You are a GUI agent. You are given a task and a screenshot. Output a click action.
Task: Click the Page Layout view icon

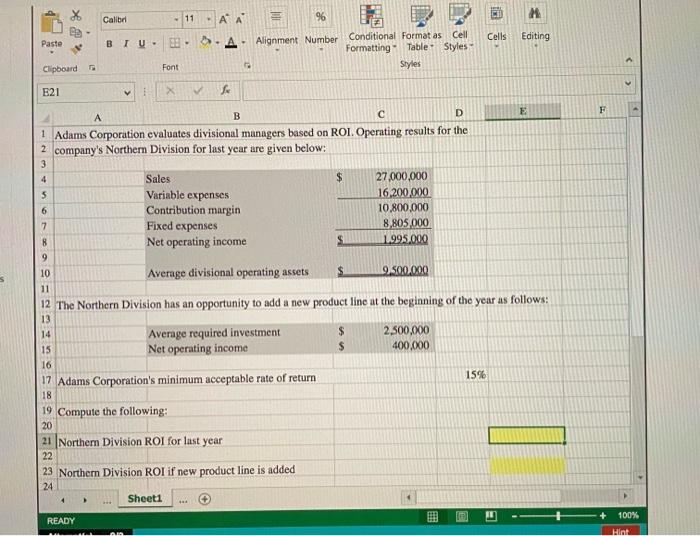point(462,516)
